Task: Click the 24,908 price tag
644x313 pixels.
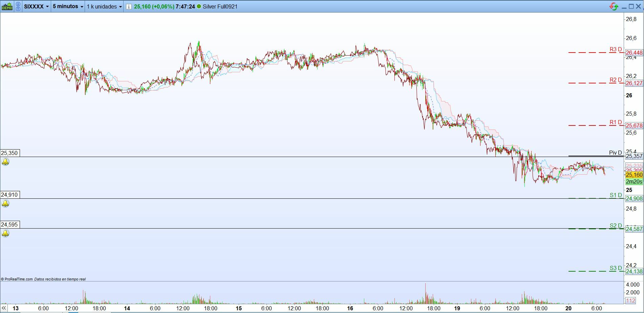Action: 634,199
